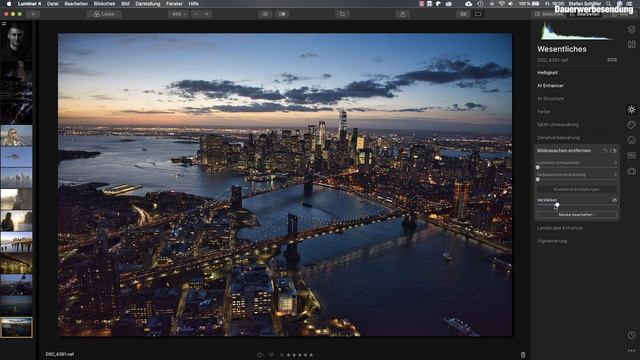The image size is (640, 360).
Task: Open the Bibliothek menu in menu bar
Action: (104, 4)
